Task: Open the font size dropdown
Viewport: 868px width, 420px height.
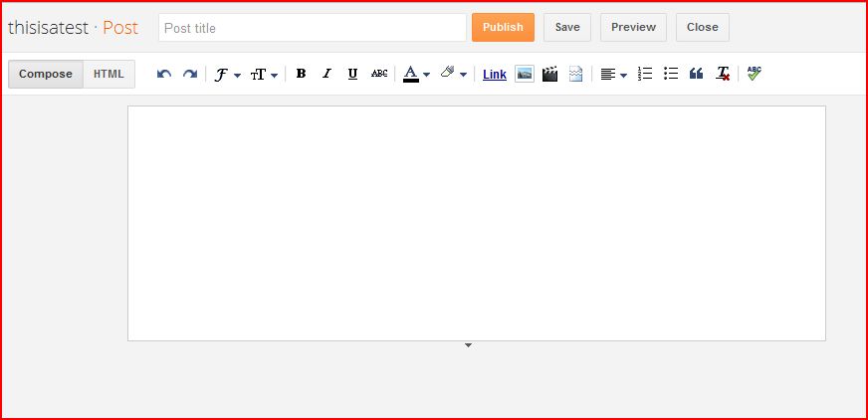Action: coord(264,75)
